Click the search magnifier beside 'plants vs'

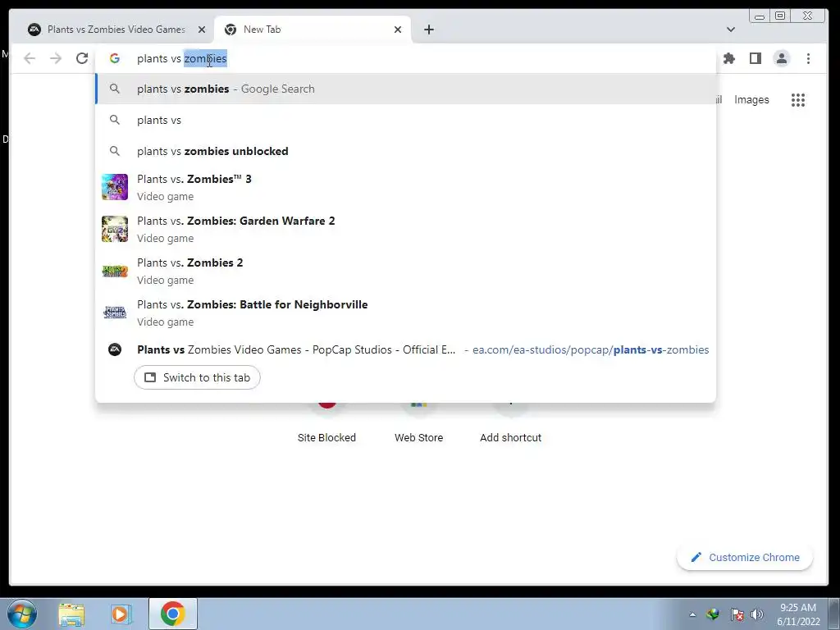[115, 120]
